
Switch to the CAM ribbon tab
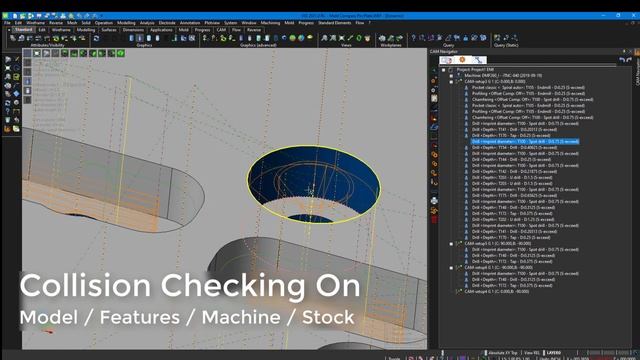pos(221,30)
